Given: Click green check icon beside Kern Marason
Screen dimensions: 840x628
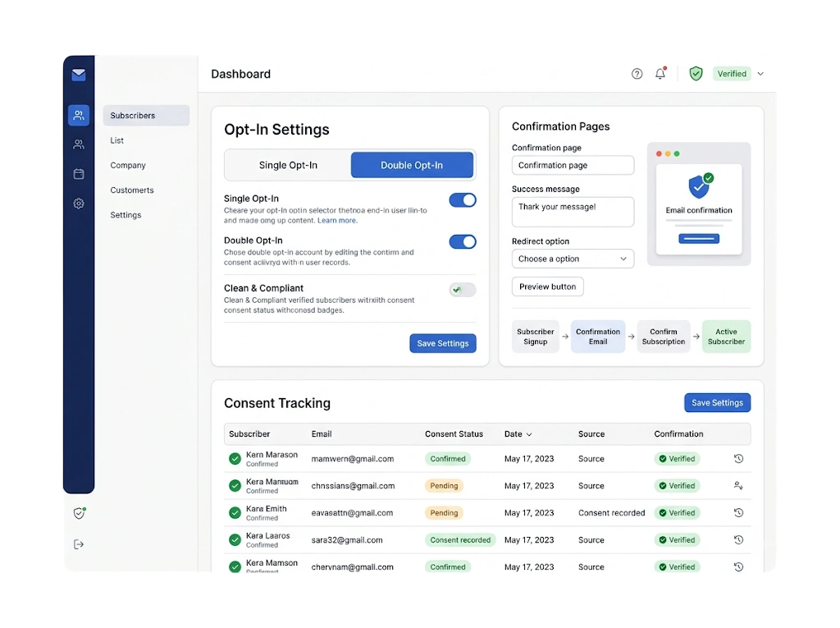Looking at the screenshot, I should click(235, 459).
